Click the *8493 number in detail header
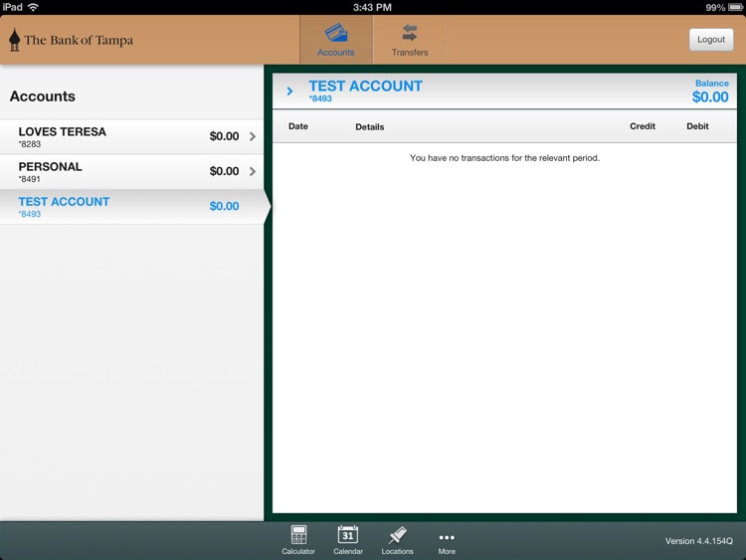 (x=320, y=98)
